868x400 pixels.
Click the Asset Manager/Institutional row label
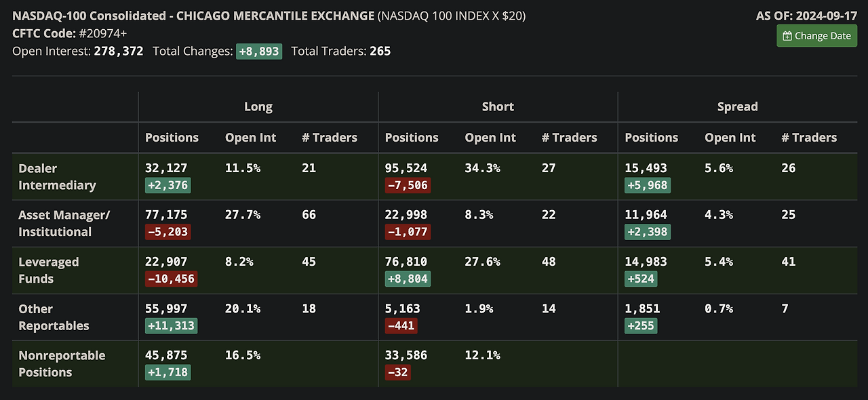coord(64,223)
